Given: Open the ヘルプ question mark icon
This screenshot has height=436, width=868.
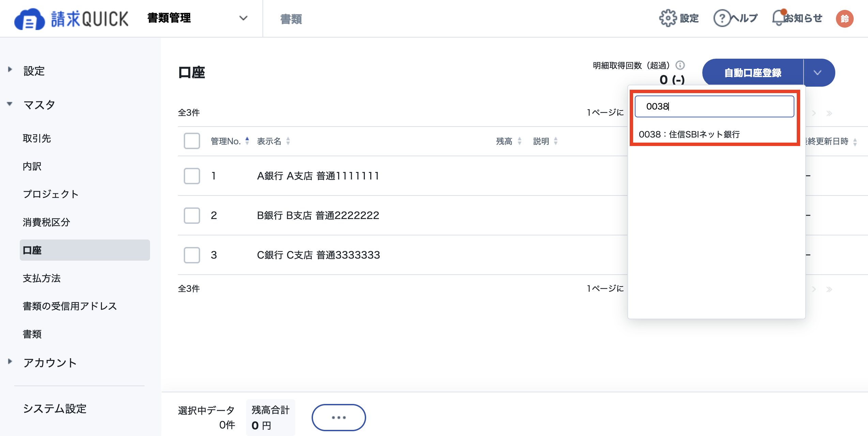Looking at the screenshot, I should (722, 18).
